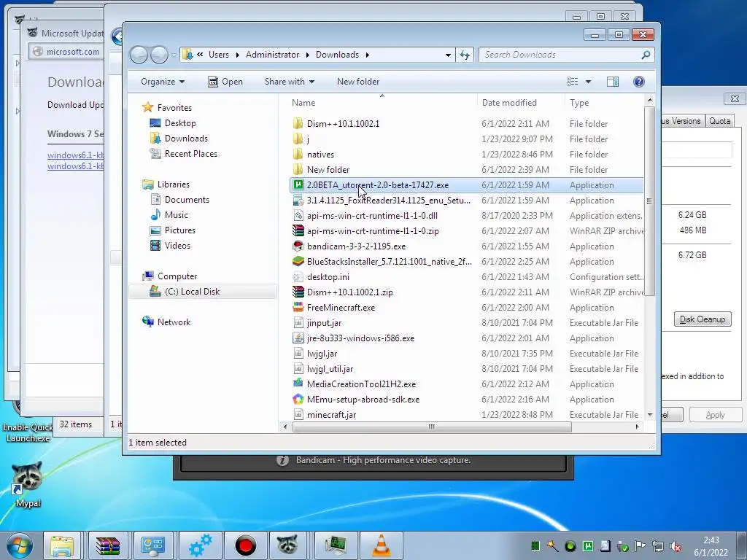Click the Bandicam record button in taskbar
This screenshot has width=747, height=560.
click(245, 545)
